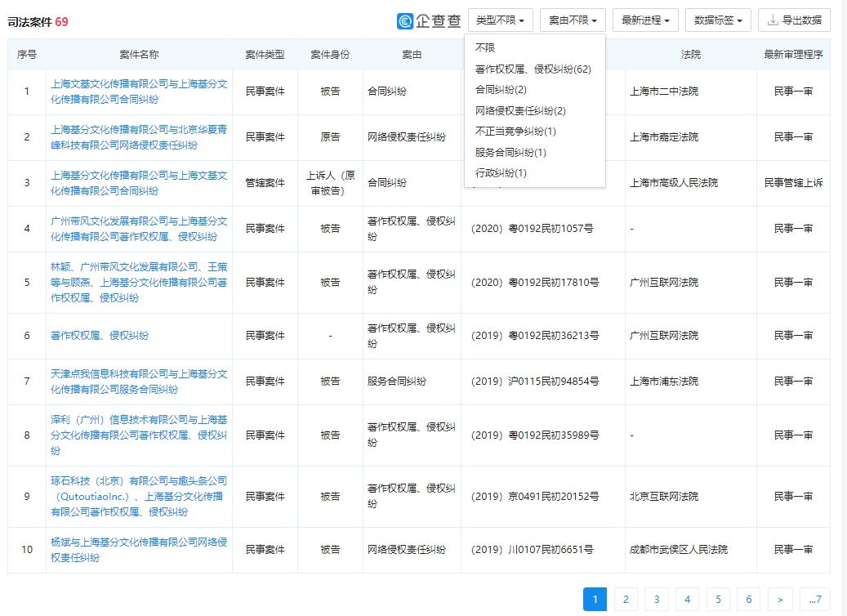Open row 4 广州芾风文化发展有限公司 case link
847x616 pixels.
click(139, 229)
